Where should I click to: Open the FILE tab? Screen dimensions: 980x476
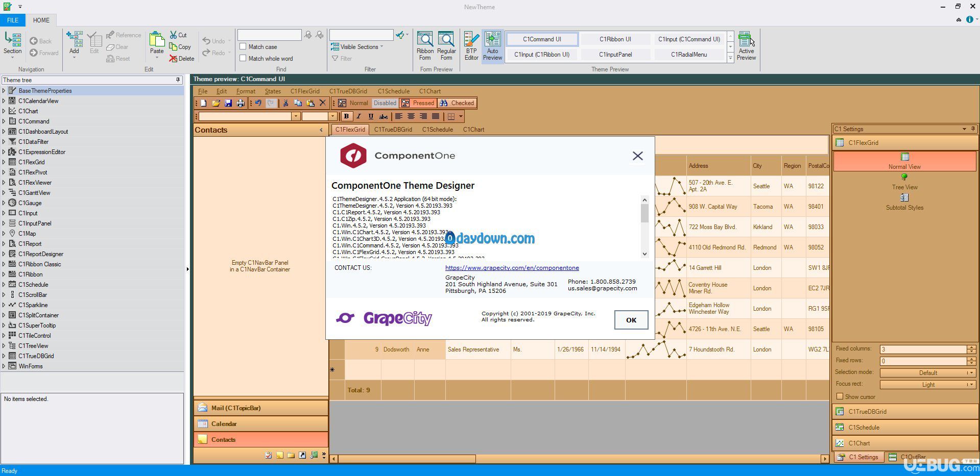[13, 20]
